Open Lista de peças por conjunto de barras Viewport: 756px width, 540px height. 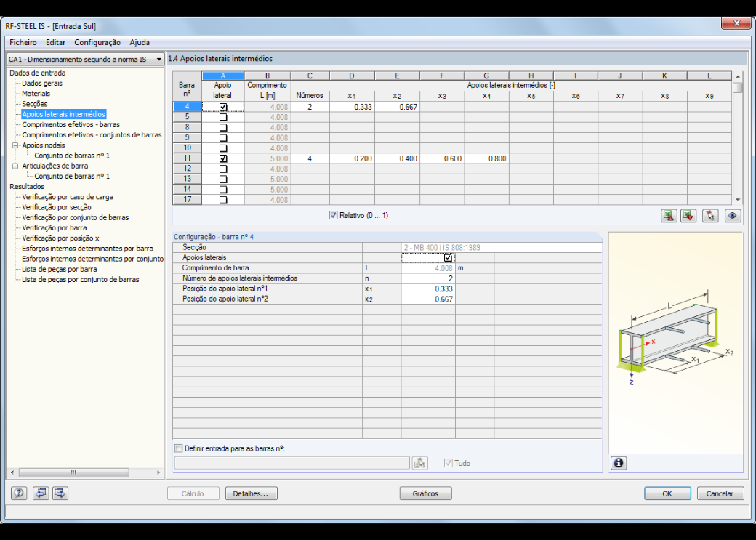[x=81, y=279]
